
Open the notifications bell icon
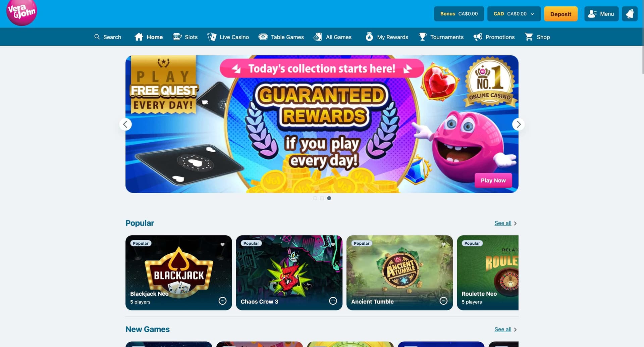click(630, 14)
